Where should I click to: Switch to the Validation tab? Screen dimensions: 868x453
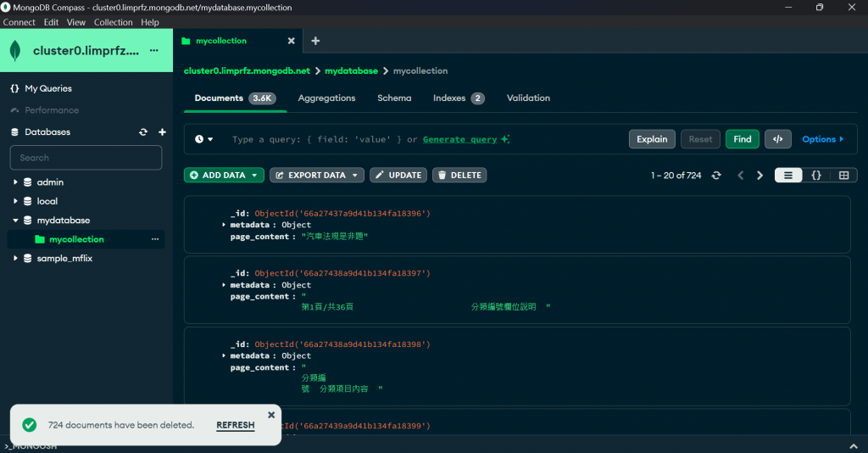click(528, 98)
